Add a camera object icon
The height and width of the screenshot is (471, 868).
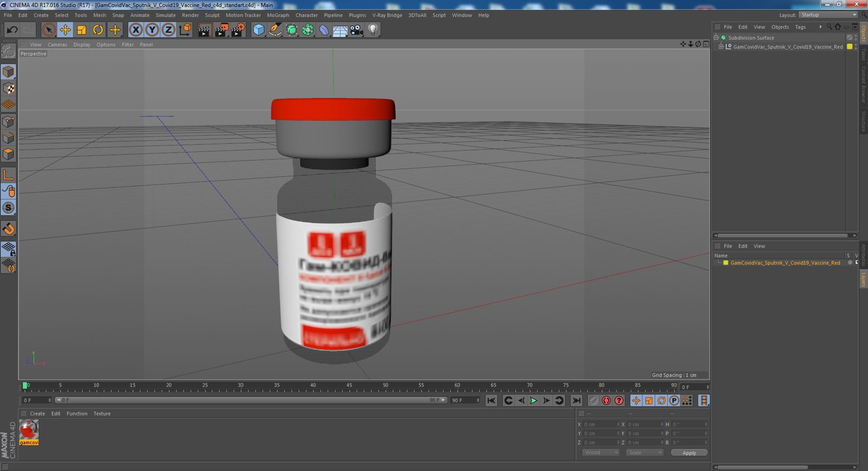pos(356,30)
